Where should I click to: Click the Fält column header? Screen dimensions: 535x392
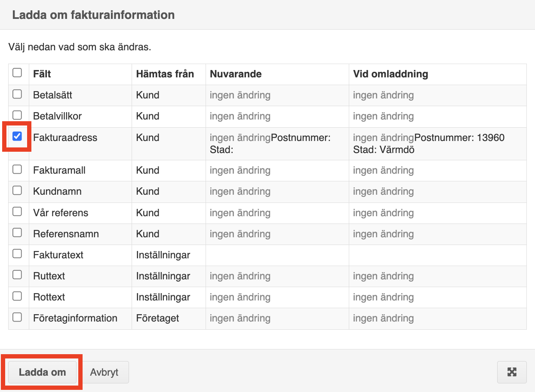tap(42, 74)
